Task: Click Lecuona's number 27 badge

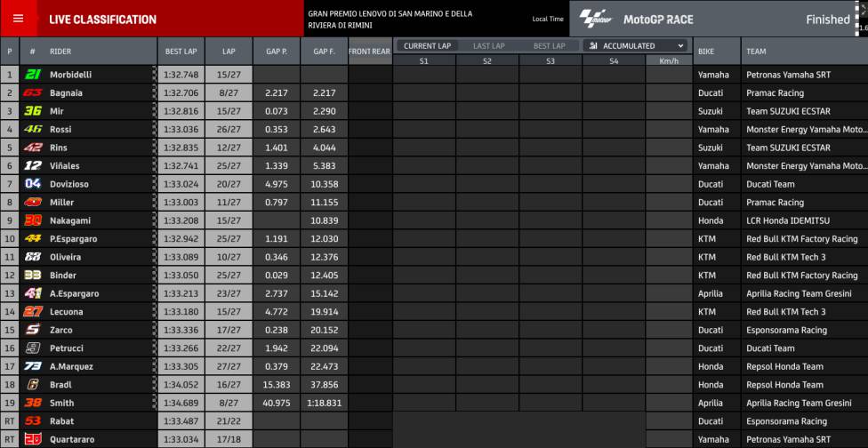Action: tap(33, 311)
